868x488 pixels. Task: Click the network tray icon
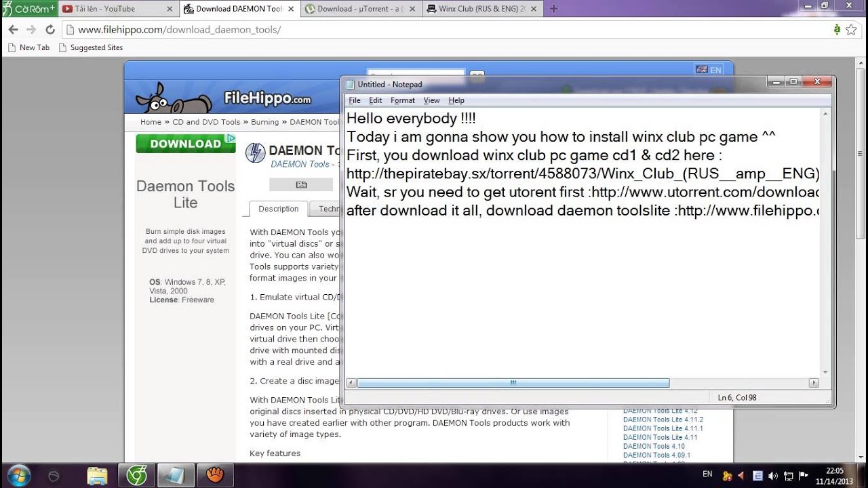coord(788,476)
